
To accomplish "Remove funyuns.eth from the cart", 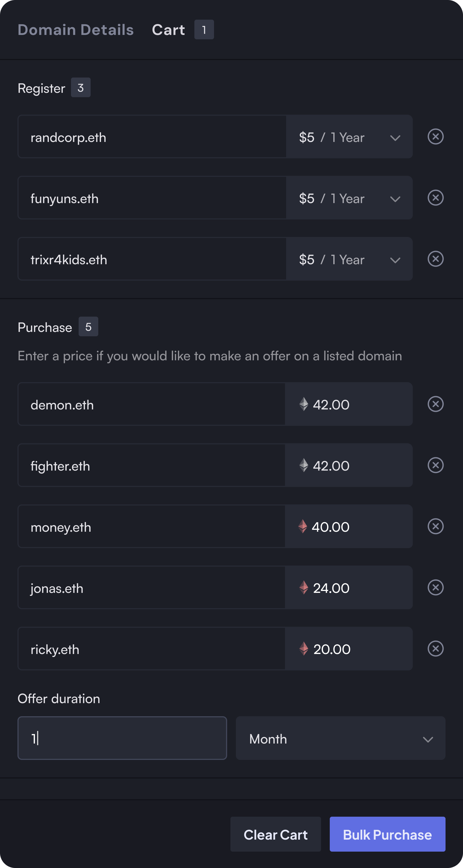I will click(x=435, y=198).
